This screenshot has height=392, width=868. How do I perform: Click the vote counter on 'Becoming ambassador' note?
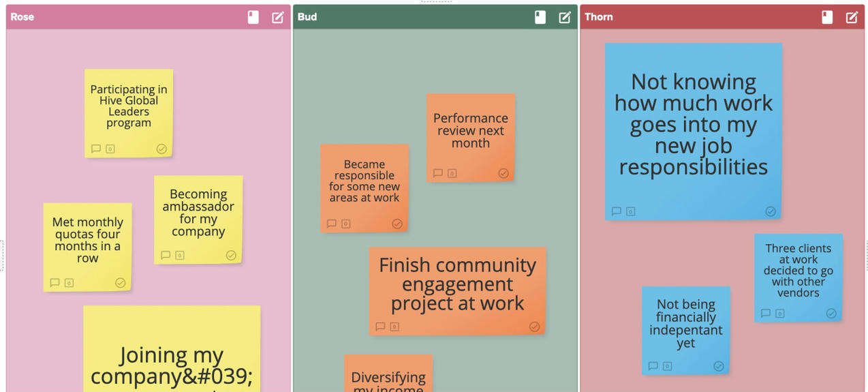[180, 256]
